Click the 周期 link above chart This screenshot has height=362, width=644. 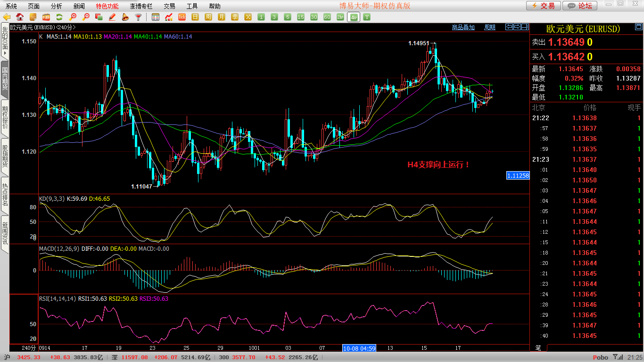[490, 27]
